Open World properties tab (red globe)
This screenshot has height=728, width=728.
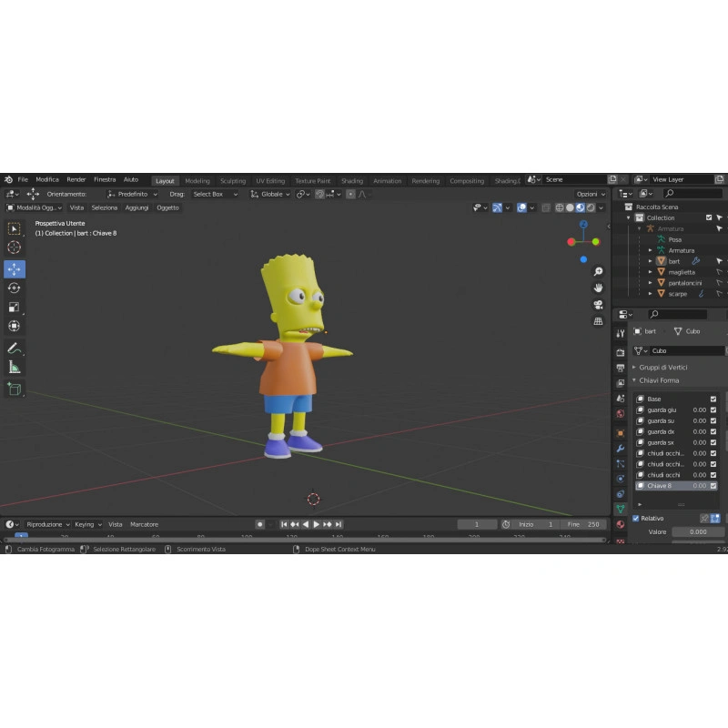[621, 414]
